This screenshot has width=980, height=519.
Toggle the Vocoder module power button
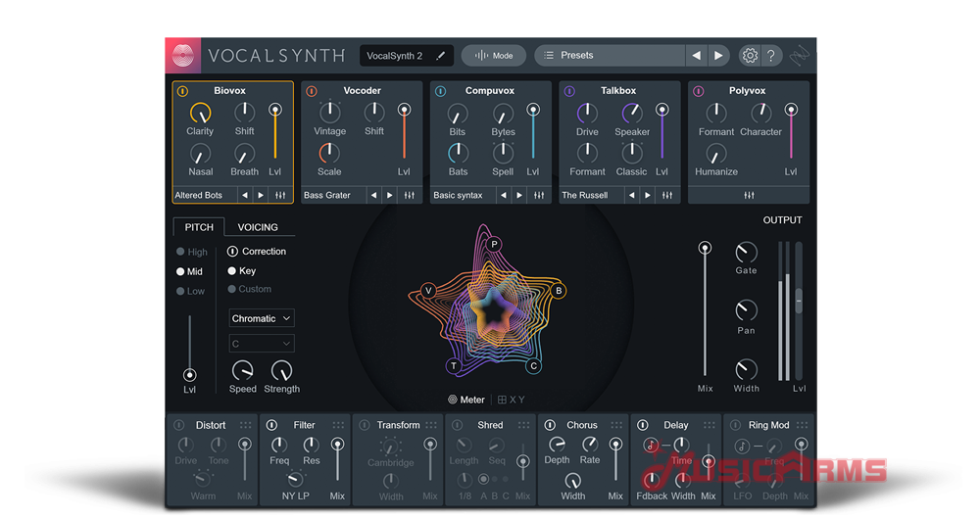click(x=312, y=91)
